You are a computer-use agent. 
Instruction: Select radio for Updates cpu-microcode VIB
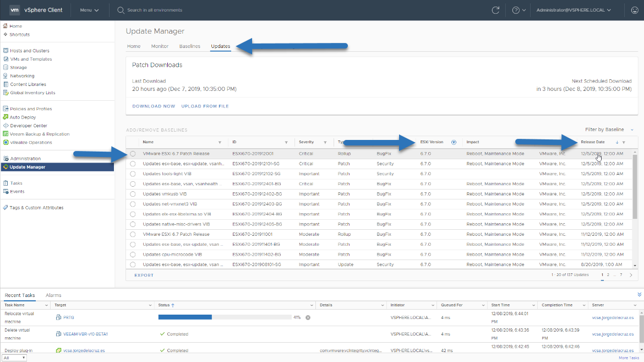click(x=133, y=255)
